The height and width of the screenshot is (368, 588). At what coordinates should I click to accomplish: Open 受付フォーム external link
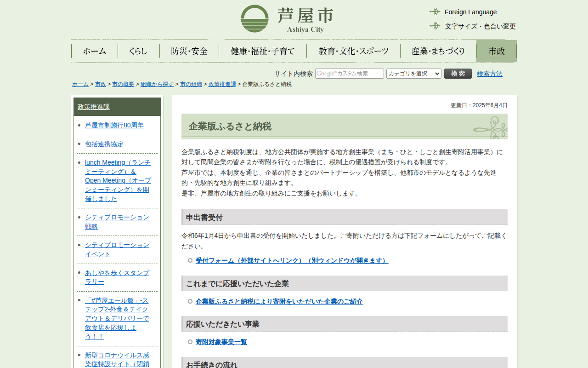click(x=292, y=260)
